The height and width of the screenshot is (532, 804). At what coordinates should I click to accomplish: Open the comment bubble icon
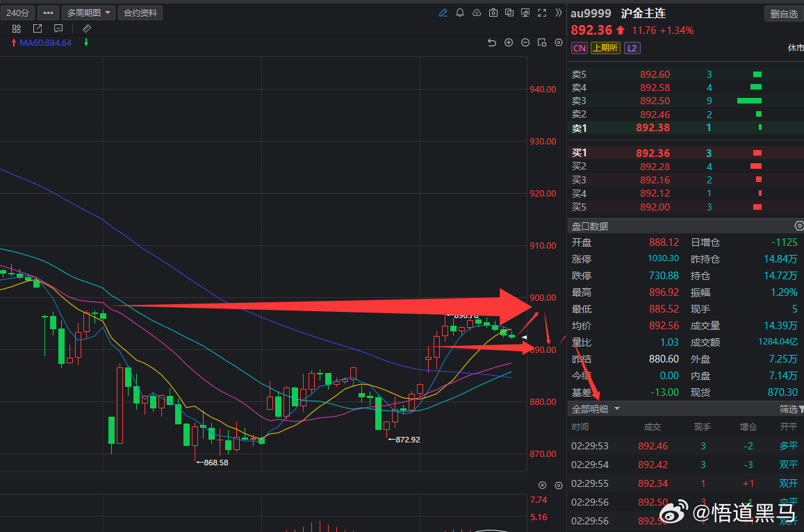click(58, 28)
